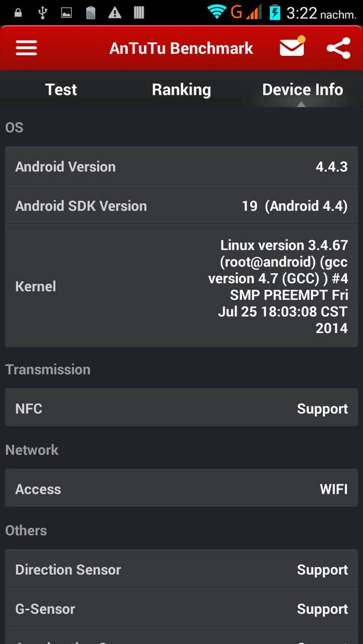Tap the Access WIFI network row
The image size is (363, 644).
coord(181,489)
